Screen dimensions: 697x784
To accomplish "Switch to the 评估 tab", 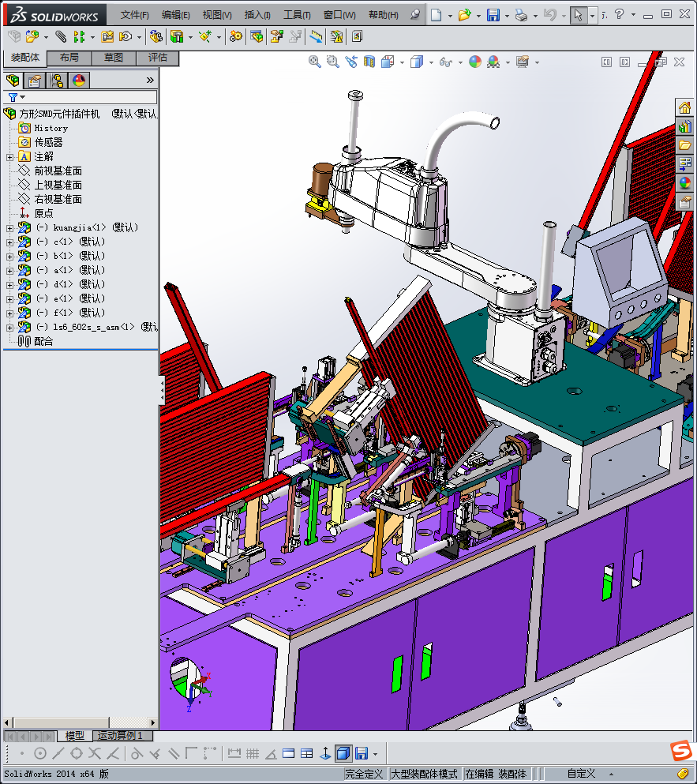I will point(158,58).
